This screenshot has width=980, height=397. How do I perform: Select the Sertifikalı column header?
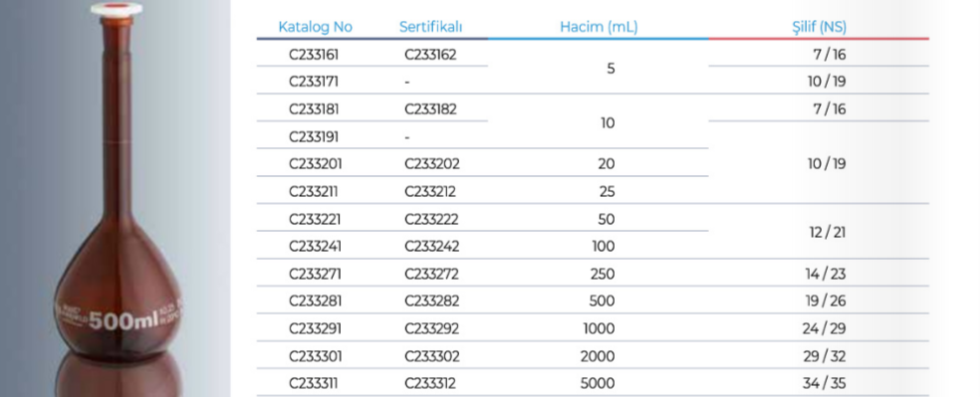coord(430,27)
